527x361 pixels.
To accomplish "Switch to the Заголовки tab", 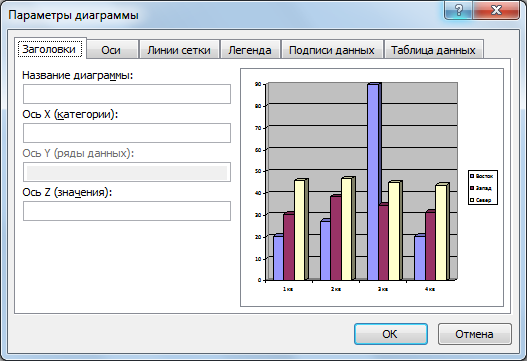I will tap(50, 49).
